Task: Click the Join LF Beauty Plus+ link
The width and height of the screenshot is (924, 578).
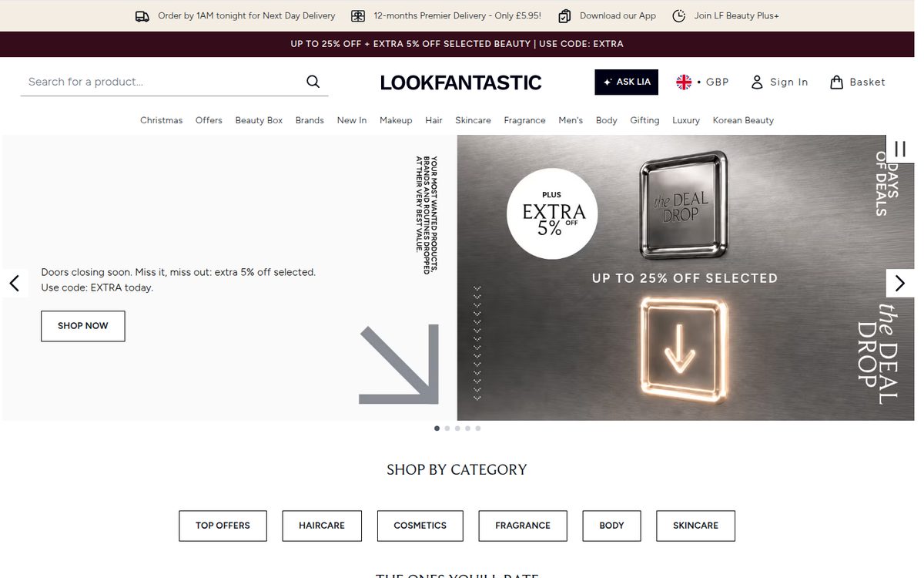Action: click(x=736, y=16)
